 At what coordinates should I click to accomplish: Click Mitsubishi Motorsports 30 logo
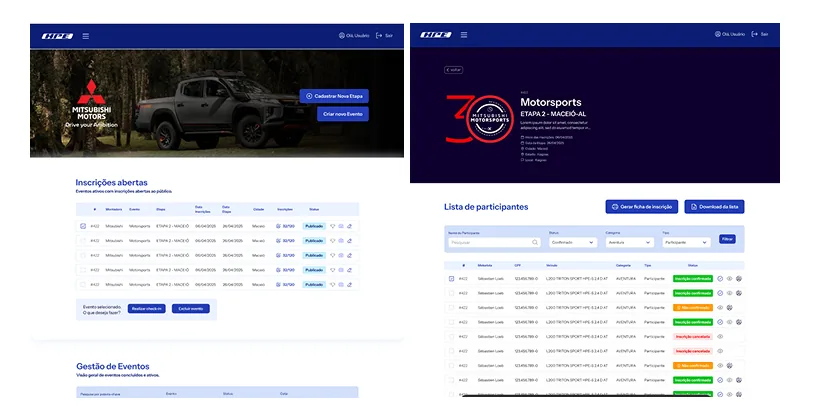pyautogui.click(x=480, y=119)
